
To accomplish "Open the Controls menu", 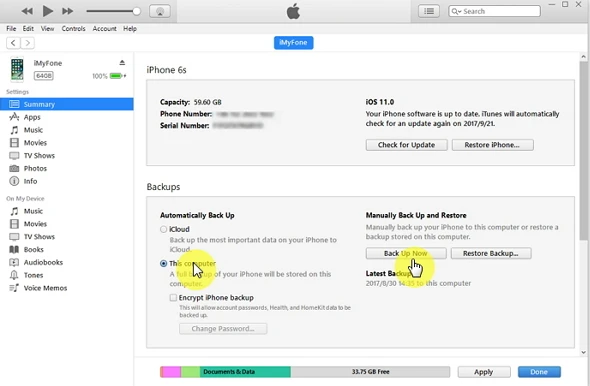I will coord(73,29).
